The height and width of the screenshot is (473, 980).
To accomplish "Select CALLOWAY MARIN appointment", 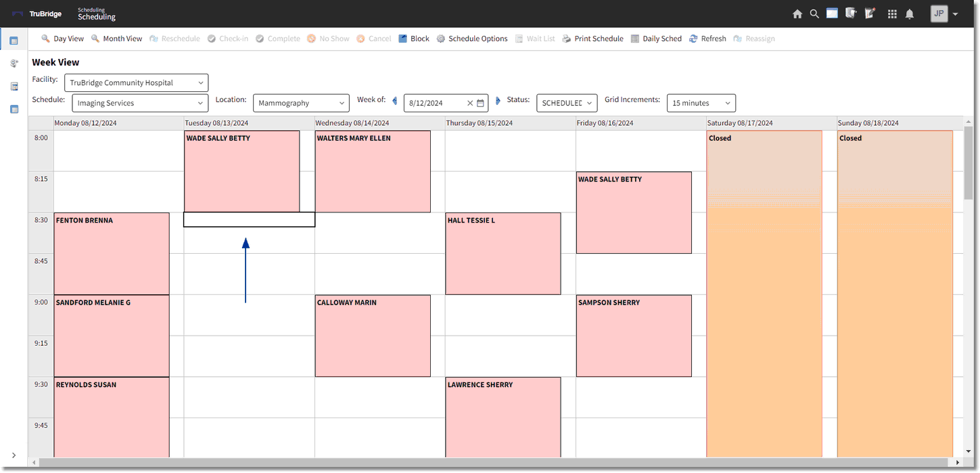I will [373, 336].
